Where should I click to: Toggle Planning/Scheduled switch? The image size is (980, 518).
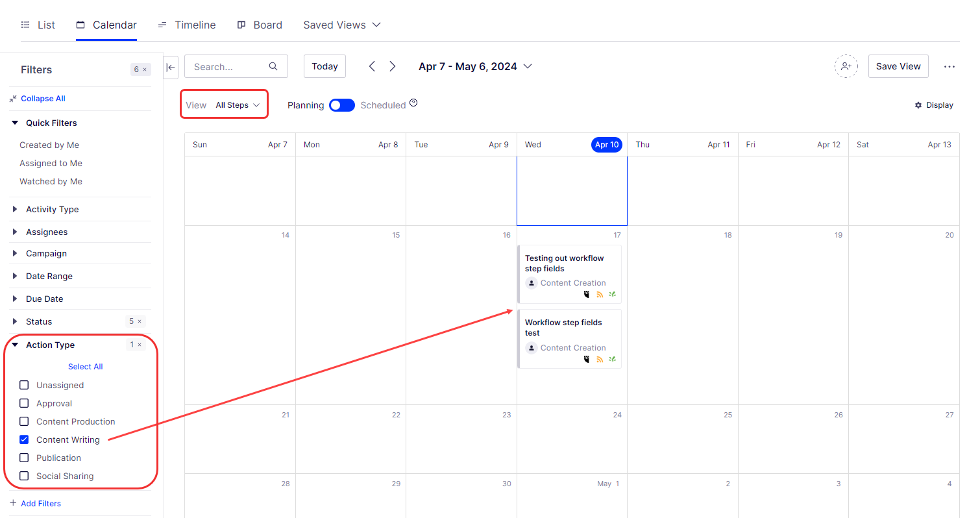click(x=341, y=105)
